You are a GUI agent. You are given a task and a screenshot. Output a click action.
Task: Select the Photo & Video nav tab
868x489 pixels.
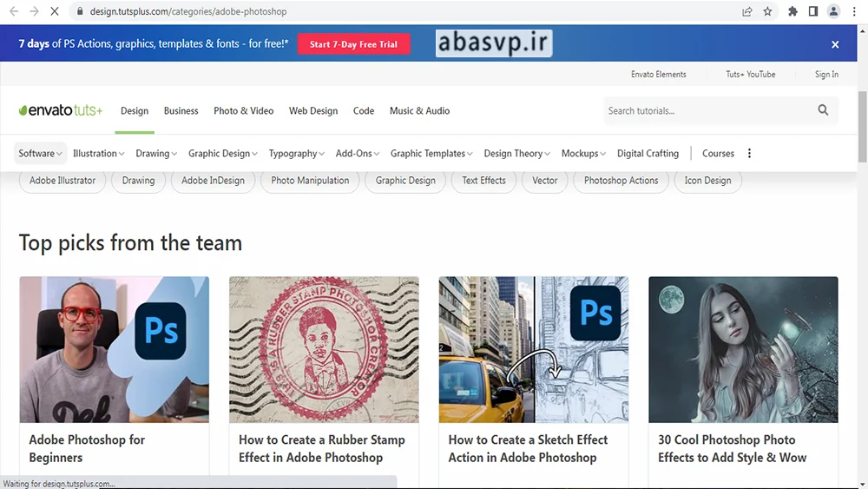(244, 111)
